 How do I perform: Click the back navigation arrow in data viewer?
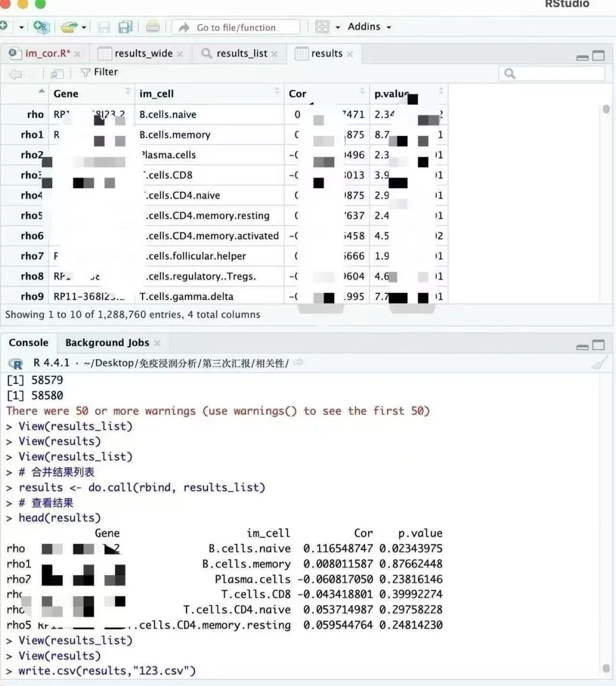15,73
